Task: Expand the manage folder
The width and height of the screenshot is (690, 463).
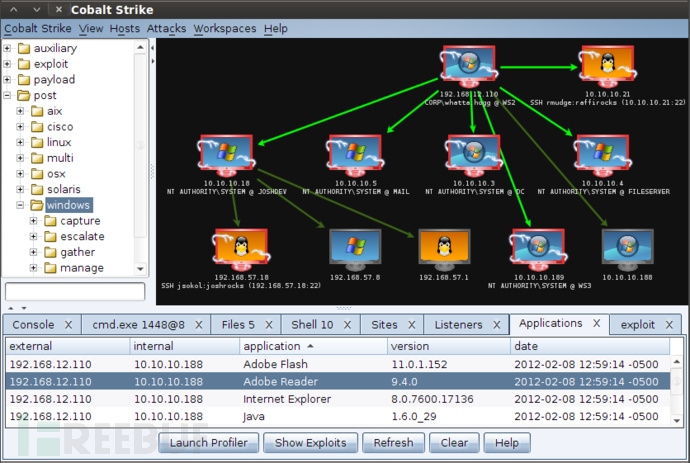Action: (x=33, y=268)
